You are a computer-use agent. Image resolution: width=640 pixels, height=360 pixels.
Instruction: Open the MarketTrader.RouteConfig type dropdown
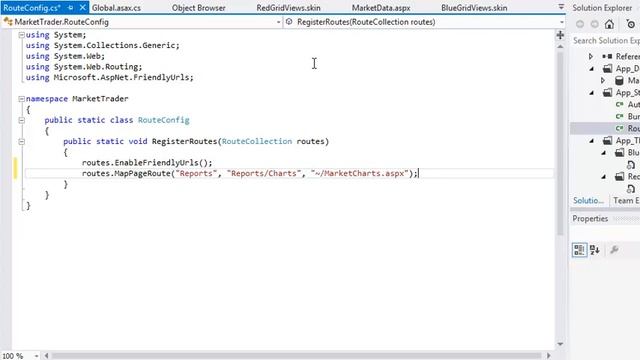(x=278, y=22)
